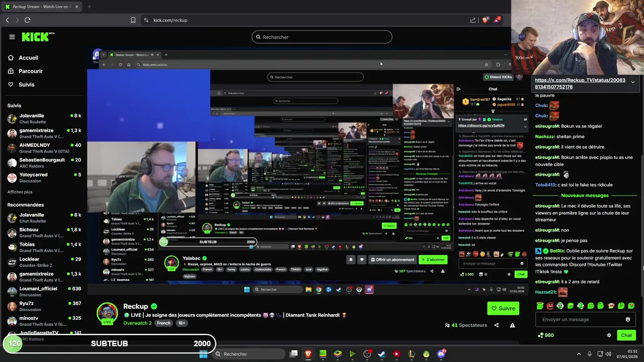Insert the angry red emote
This screenshot has width=644, height=362.
[x=550, y=306]
